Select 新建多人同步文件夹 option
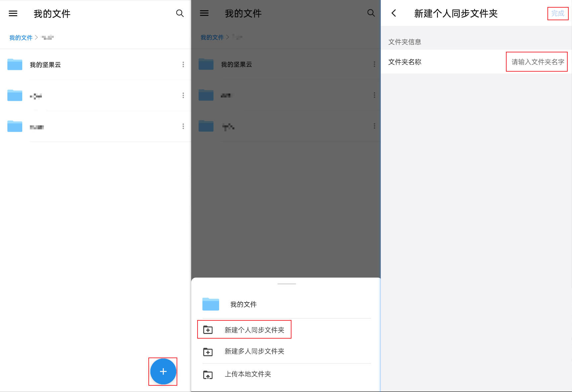Screen dimensions: 572x392 (x=254, y=351)
